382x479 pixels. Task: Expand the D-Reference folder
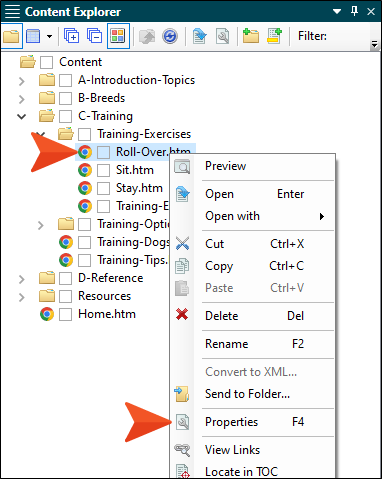tap(22, 279)
